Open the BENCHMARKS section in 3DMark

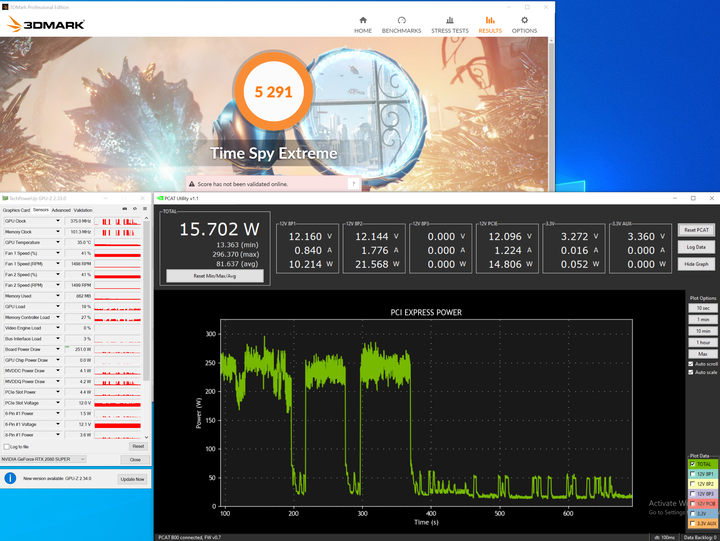pos(401,25)
